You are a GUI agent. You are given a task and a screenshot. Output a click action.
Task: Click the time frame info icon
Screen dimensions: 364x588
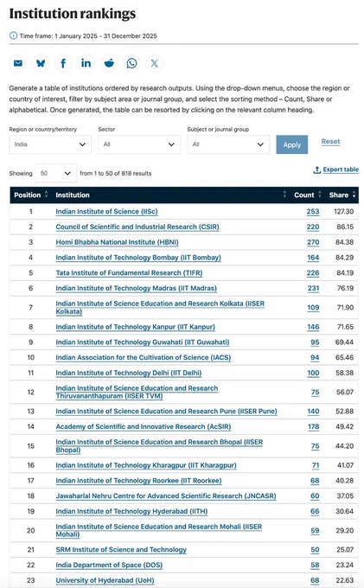(13, 35)
